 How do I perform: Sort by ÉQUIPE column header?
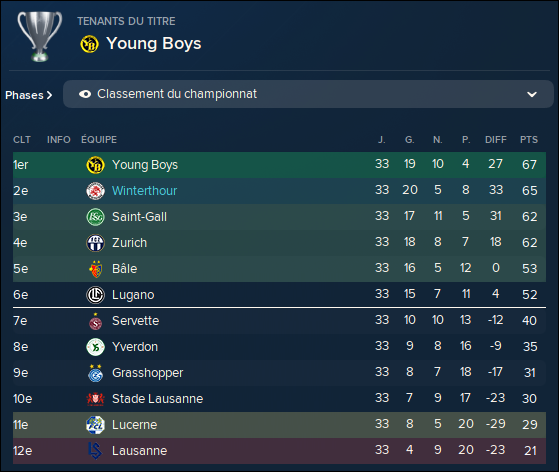tap(99, 140)
